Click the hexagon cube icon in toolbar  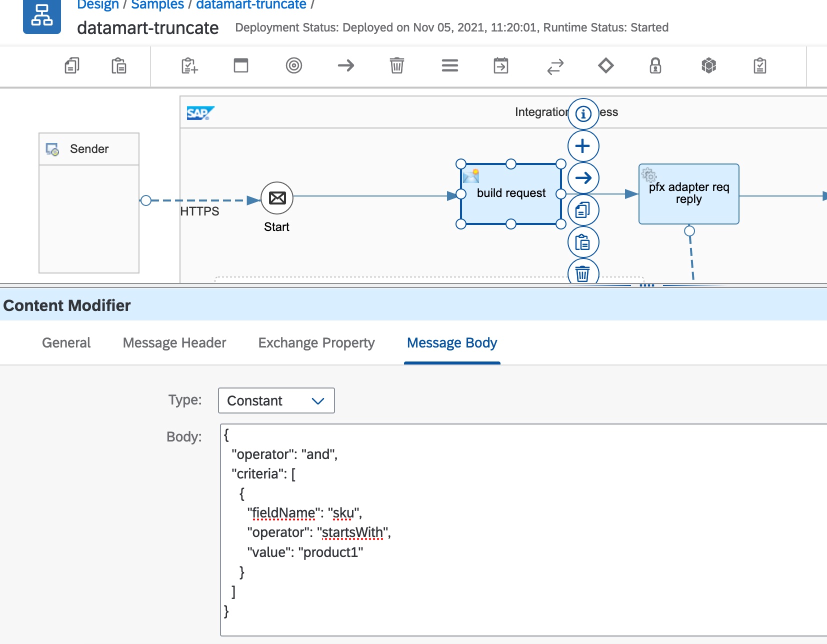coord(708,65)
